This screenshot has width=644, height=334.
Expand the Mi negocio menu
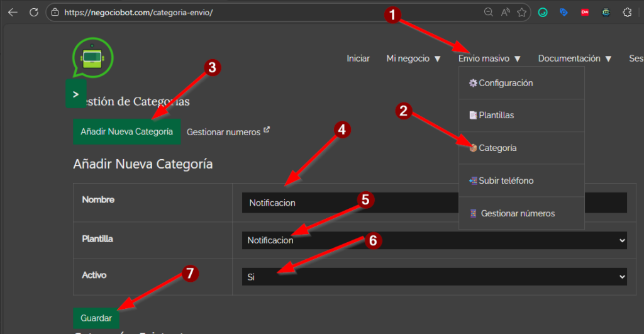[x=413, y=58]
